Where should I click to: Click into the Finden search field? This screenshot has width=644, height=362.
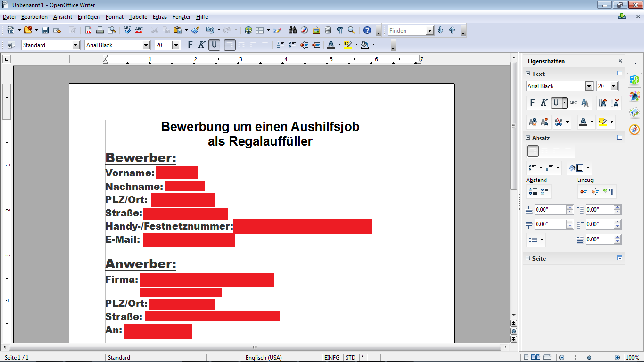[x=406, y=30]
